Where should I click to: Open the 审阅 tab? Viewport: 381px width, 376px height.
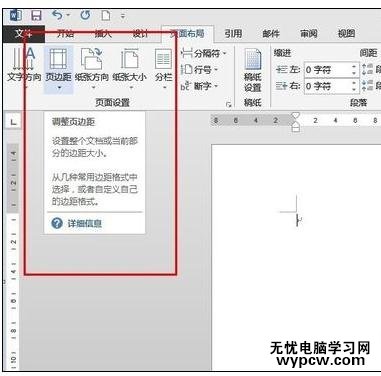(309, 34)
